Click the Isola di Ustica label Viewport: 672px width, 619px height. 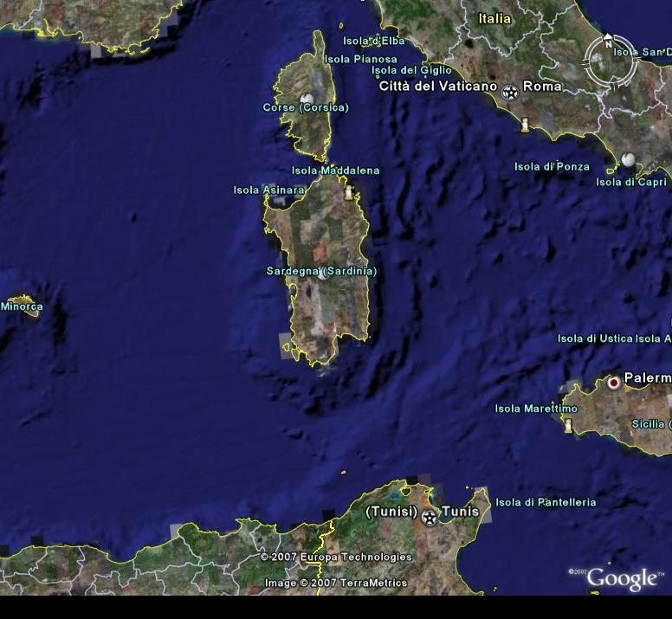[x=595, y=339]
